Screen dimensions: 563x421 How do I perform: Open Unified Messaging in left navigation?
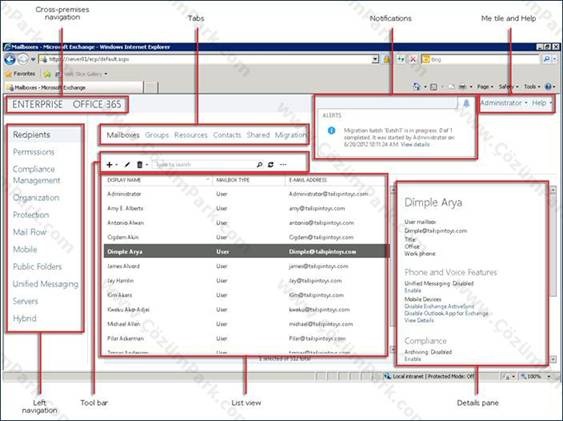(x=46, y=284)
